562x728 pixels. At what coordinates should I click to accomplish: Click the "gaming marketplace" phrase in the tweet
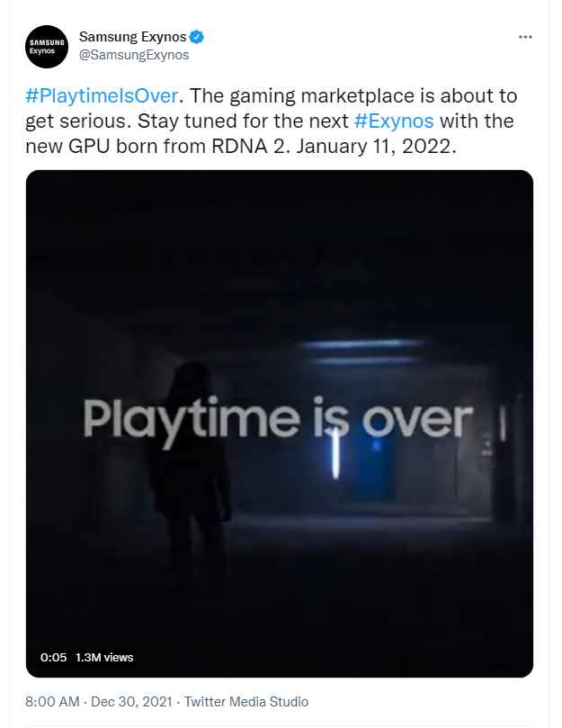(311, 95)
